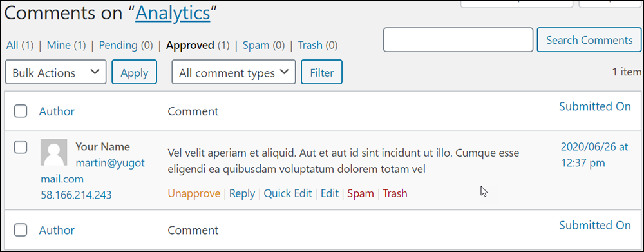Tick the select-all checkbox in header row
Viewport: 644px width, 252px height.
click(x=21, y=111)
